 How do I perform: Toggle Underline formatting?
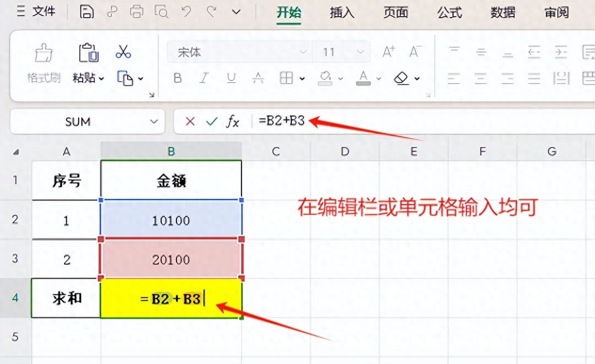pyautogui.click(x=231, y=78)
